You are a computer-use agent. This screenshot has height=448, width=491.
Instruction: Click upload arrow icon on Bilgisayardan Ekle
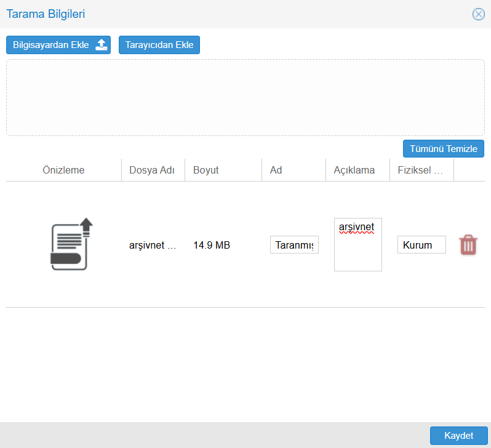coord(102,45)
